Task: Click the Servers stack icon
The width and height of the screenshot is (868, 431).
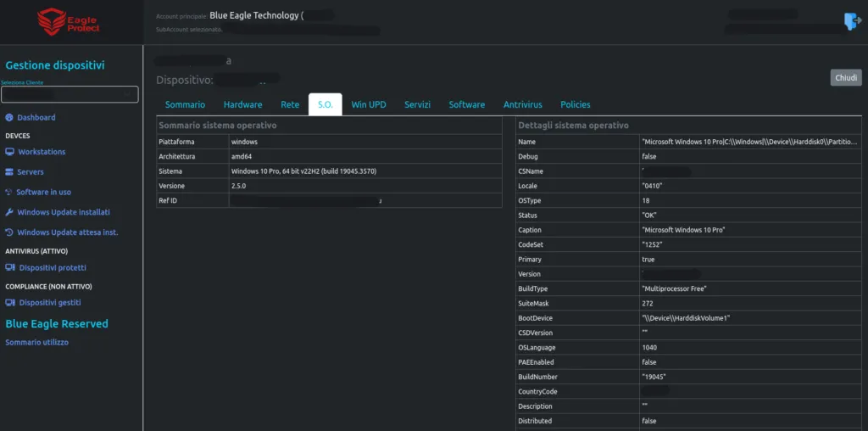Action: tap(8, 172)
